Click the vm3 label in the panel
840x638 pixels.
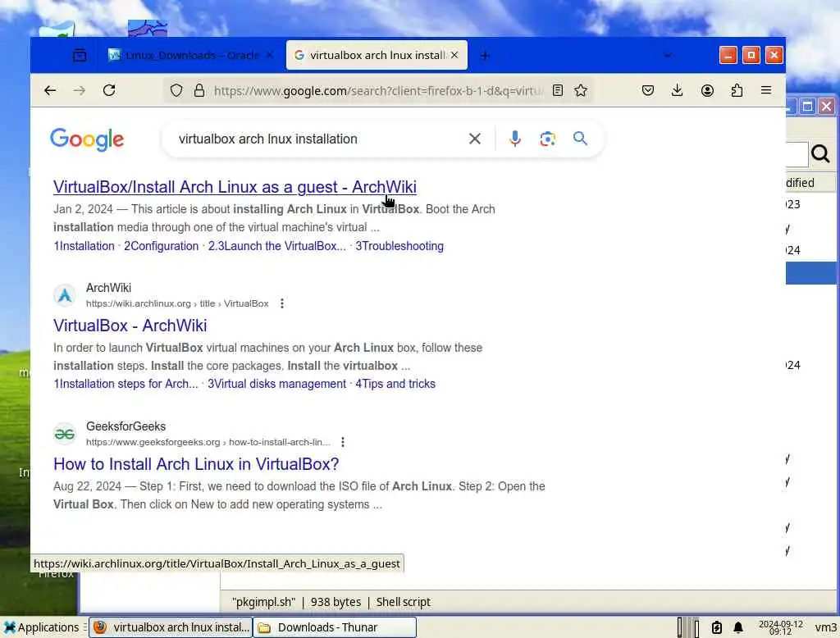coord(825,627)
